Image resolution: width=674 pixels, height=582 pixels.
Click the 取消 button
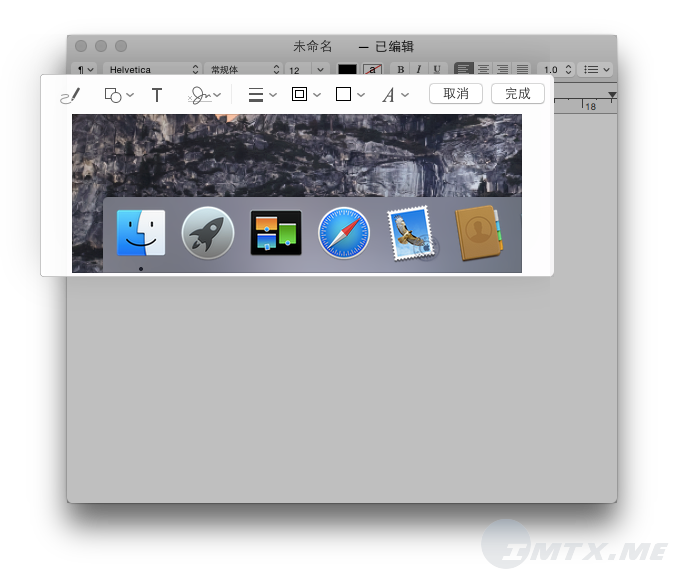tap(456, 94)
